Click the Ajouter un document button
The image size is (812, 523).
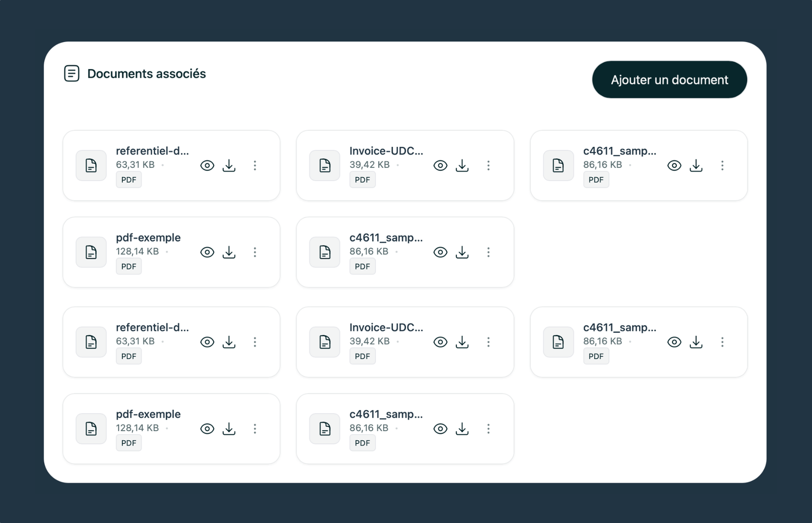(x=669, y=80)
